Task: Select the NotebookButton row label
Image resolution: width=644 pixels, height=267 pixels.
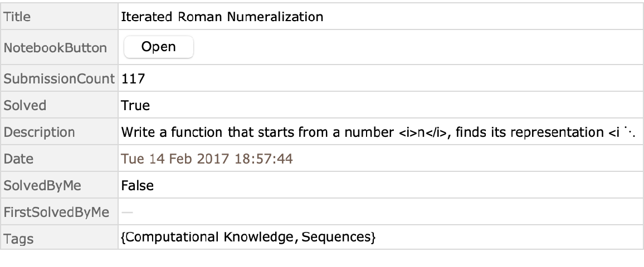Action: (x=55, y=48)
